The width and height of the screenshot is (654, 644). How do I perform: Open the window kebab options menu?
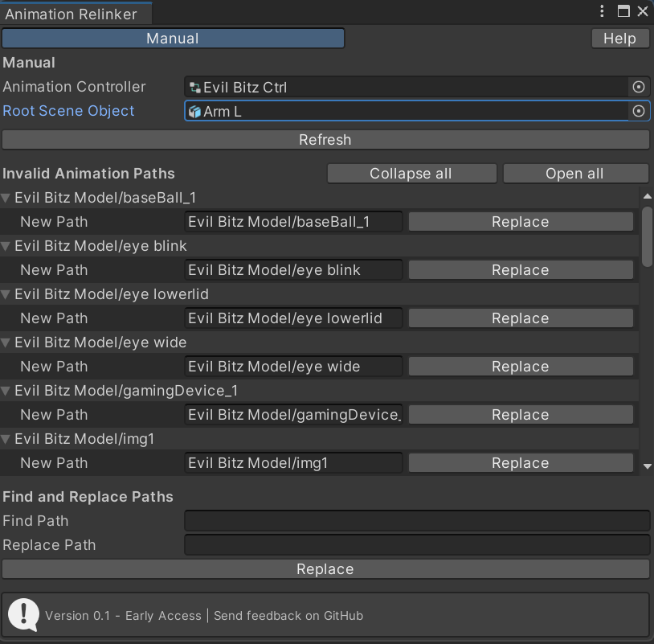pyautogui.click(x=602, y=11)
